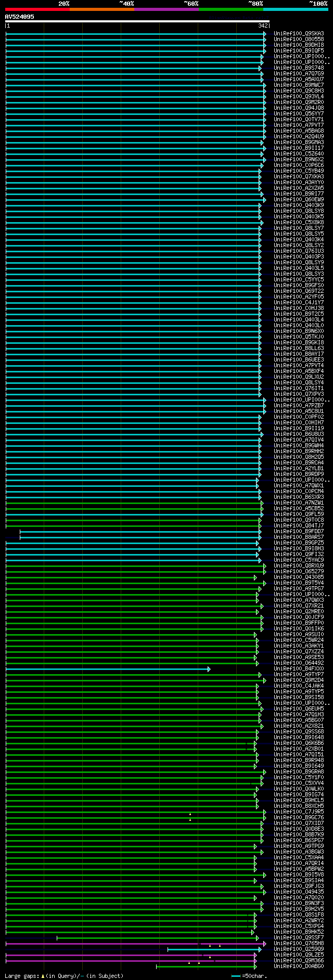This screenshot has height=980, width=333.
Task: Select hit label UniRef100_D0ABG0
Action: tap(299, 966)
